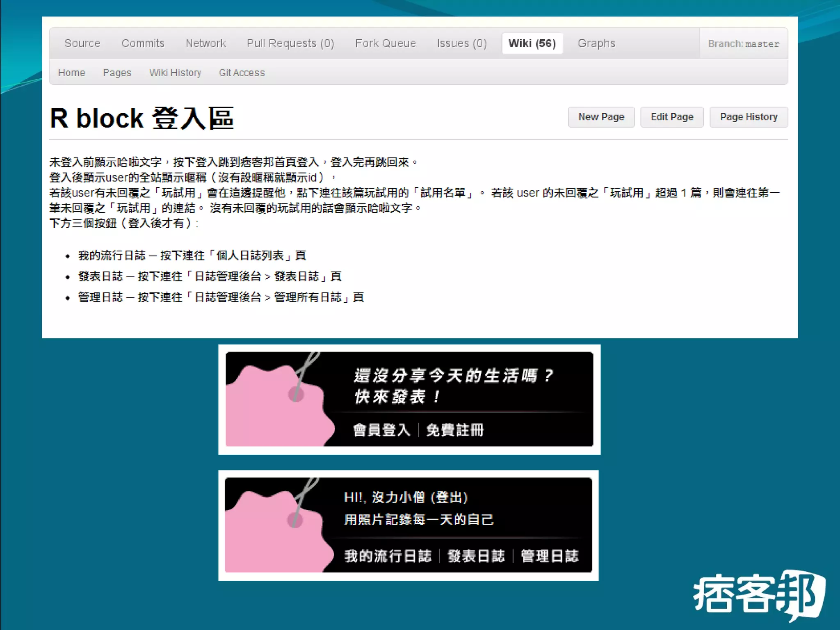View the Issues (0) tab
Image resolution: width=840 pixels, height=630 pixels.
pos(461,43)
